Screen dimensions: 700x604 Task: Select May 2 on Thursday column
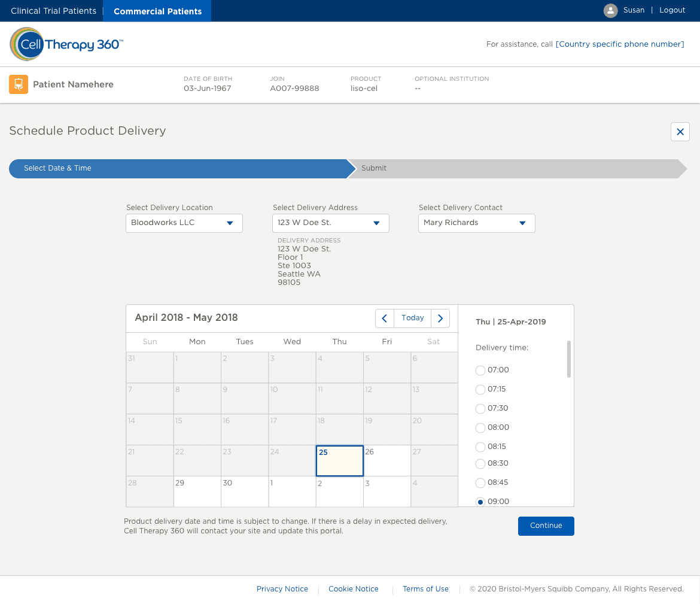(x=340, y=491)
